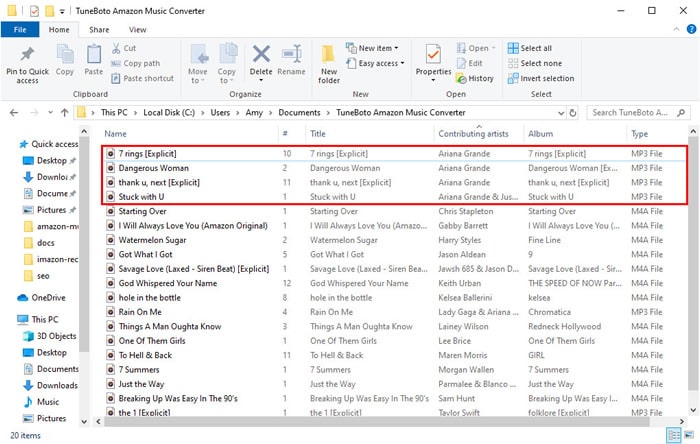
Task: Click Open in the ribbon
Action: 476,48
